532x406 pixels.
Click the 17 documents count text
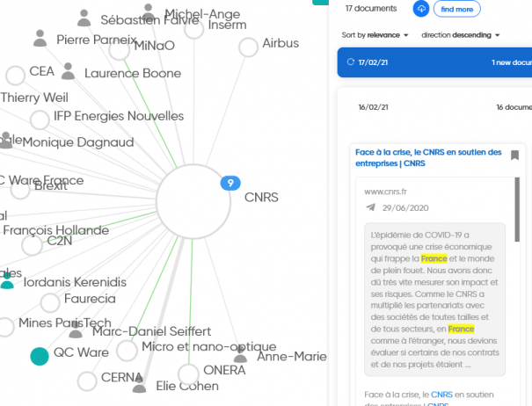[x=371, y=9]
